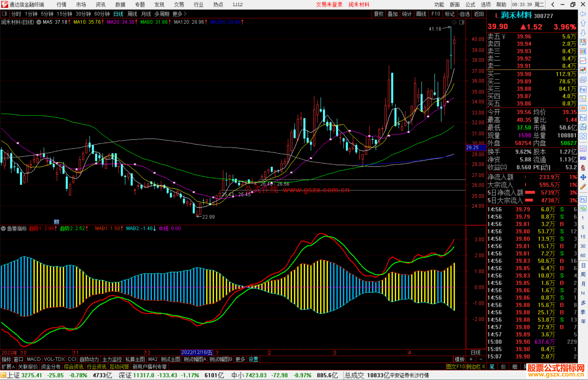
Task: Toggle the 鱼篓指标 indicator circle button
Action: 3,229
